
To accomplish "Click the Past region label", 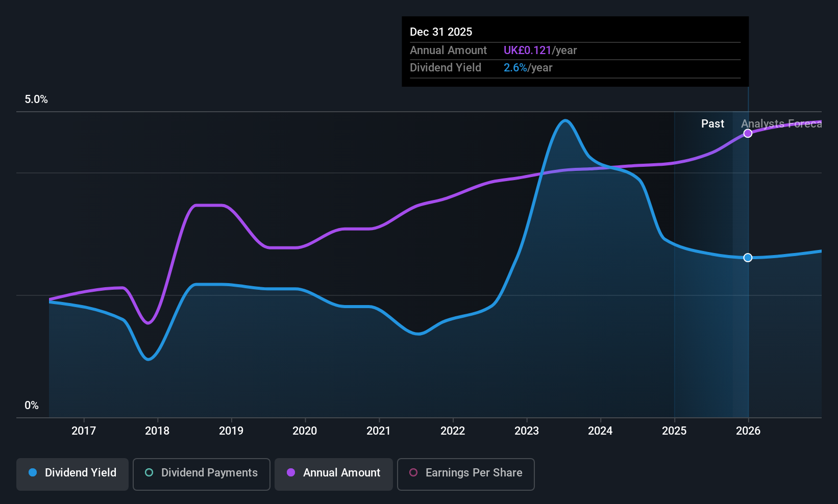I will point(712,124).
